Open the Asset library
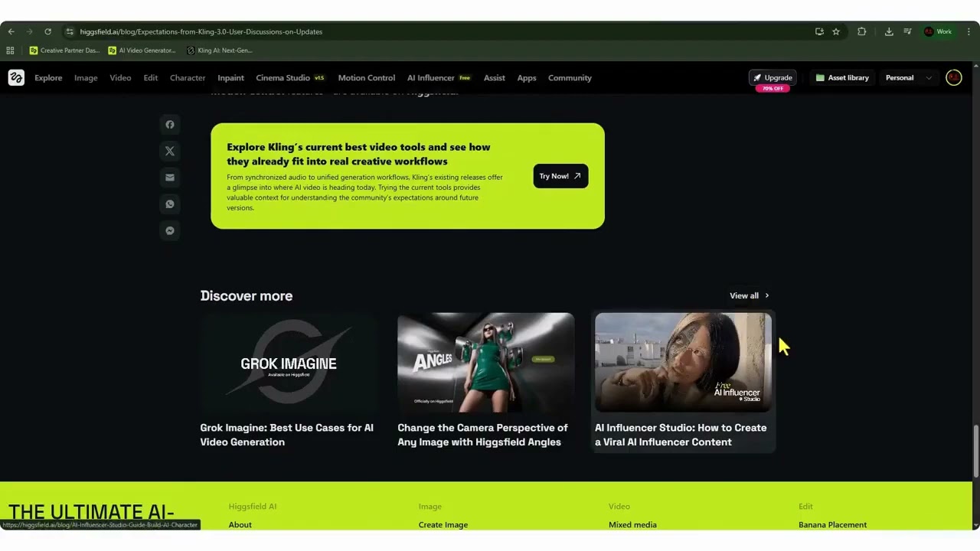Screen dimensions: 980x551 [x=842, y=77]
